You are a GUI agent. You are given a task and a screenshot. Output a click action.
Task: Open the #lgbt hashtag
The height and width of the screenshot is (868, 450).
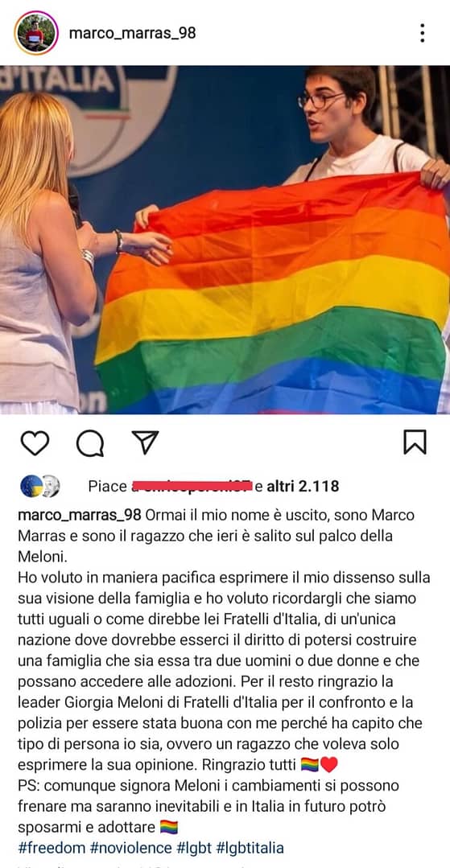[194, 848]
